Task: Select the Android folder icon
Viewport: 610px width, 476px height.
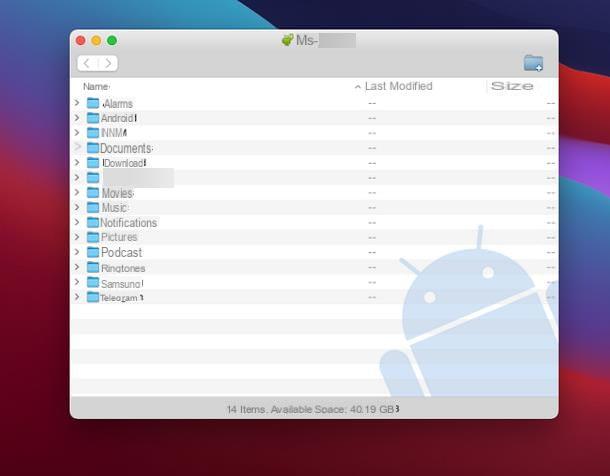Action: click(x=93, y=118)
